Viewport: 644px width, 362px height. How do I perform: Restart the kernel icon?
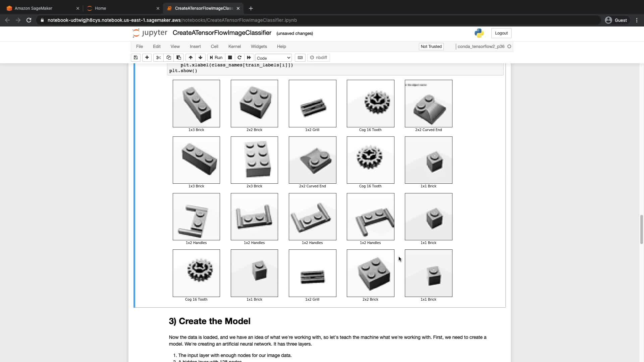click(x=239, y=58)
